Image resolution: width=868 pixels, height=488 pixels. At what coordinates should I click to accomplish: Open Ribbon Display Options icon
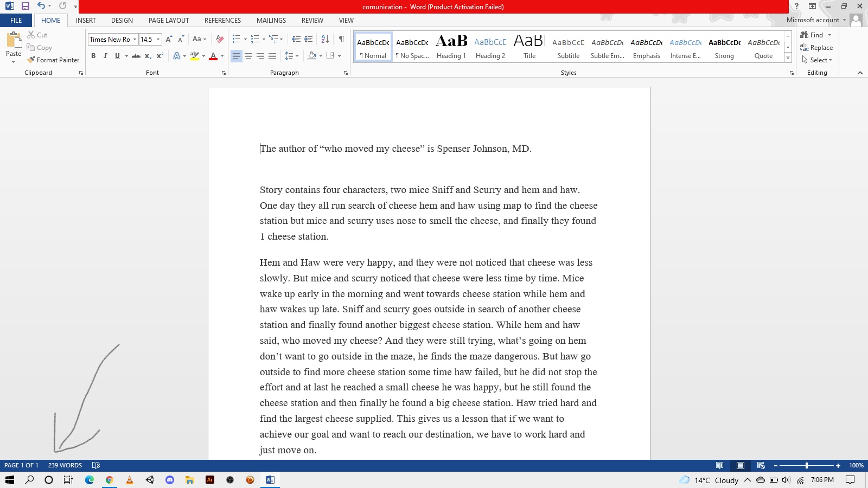[x=812, y=6]
